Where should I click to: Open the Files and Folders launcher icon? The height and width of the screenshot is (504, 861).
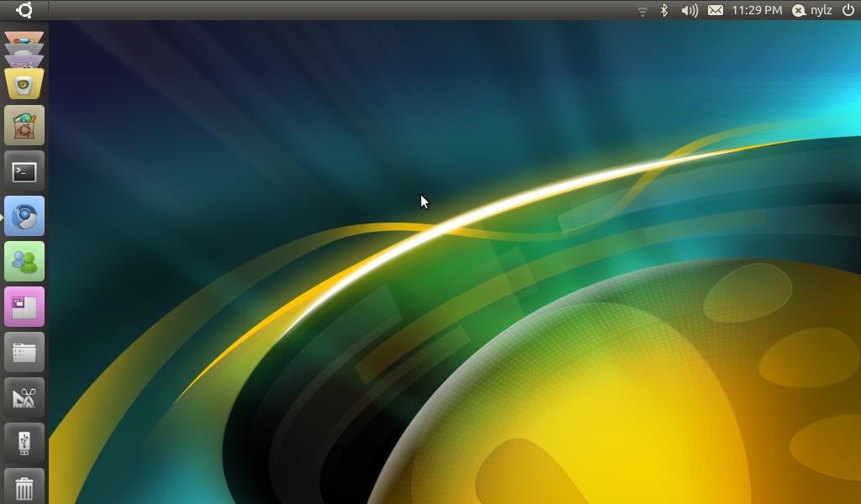click(24, 352)
